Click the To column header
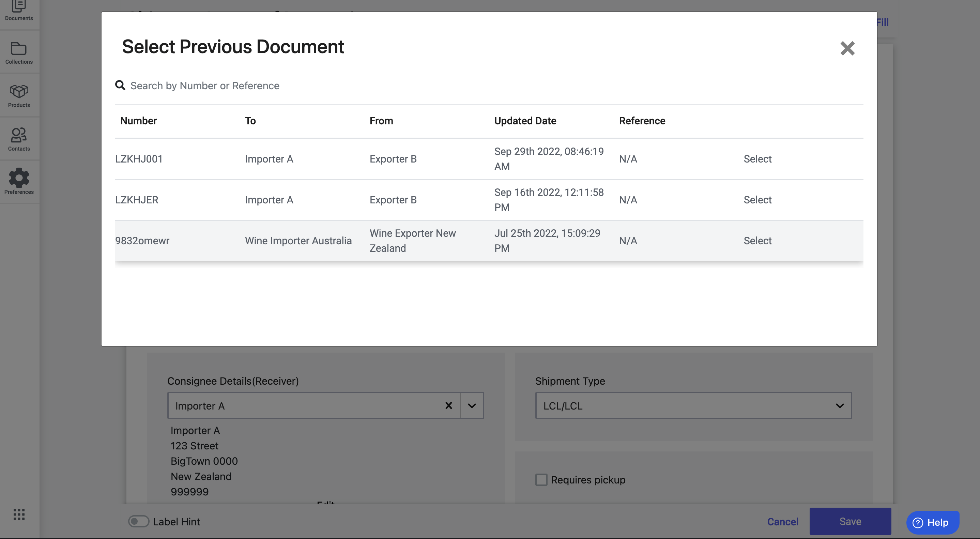 pyautogui.click(x=250, y=121)
